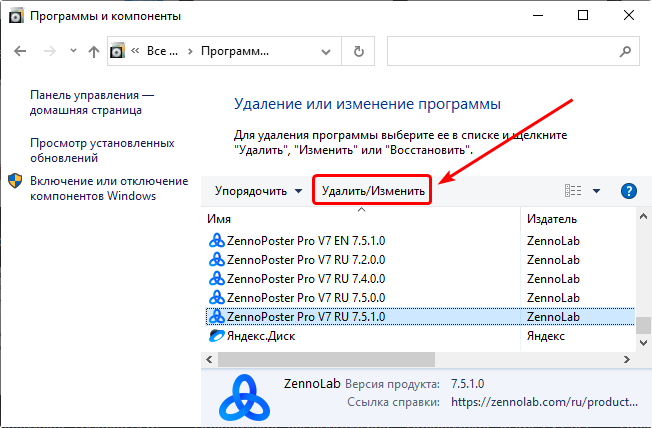
Task: Open Панель управления домашняя страница link
Action: click(92, 102)
